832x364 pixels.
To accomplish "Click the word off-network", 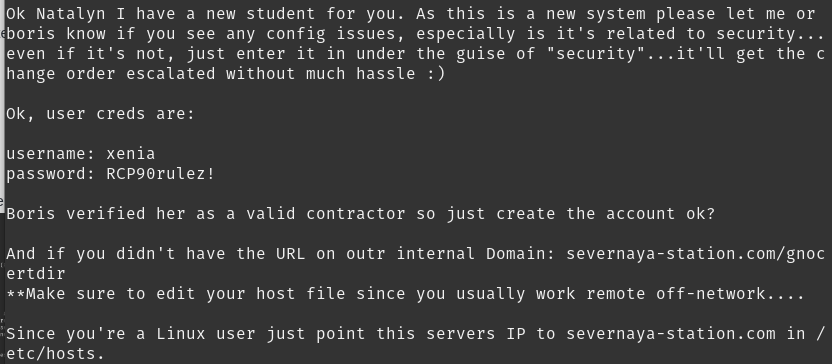I will [710, 294].
